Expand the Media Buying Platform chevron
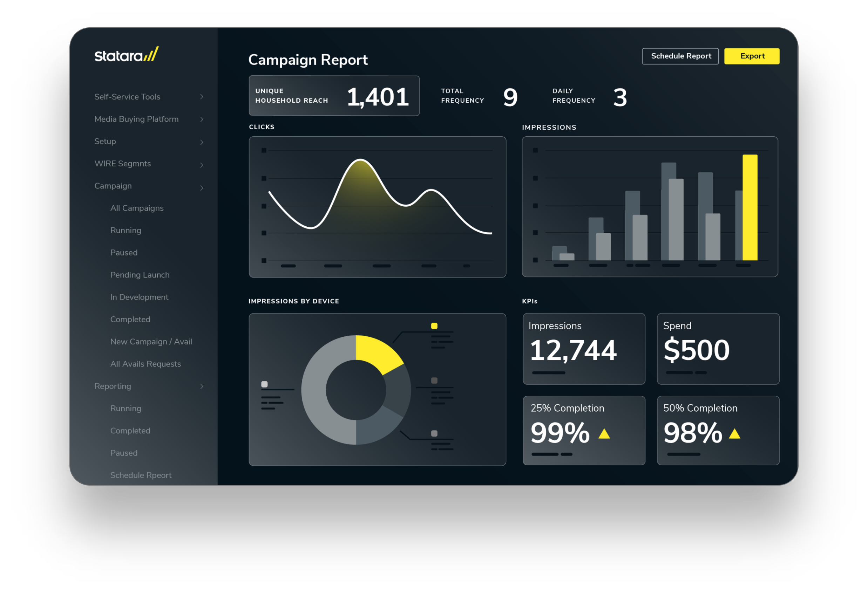Image resolution: width=868 pixels, height=597 pixels. (x=203, y=119)
